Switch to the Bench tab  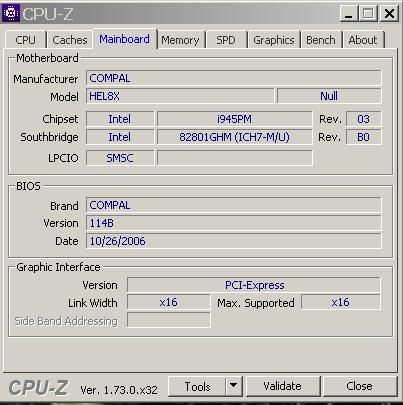click(321, 40)
